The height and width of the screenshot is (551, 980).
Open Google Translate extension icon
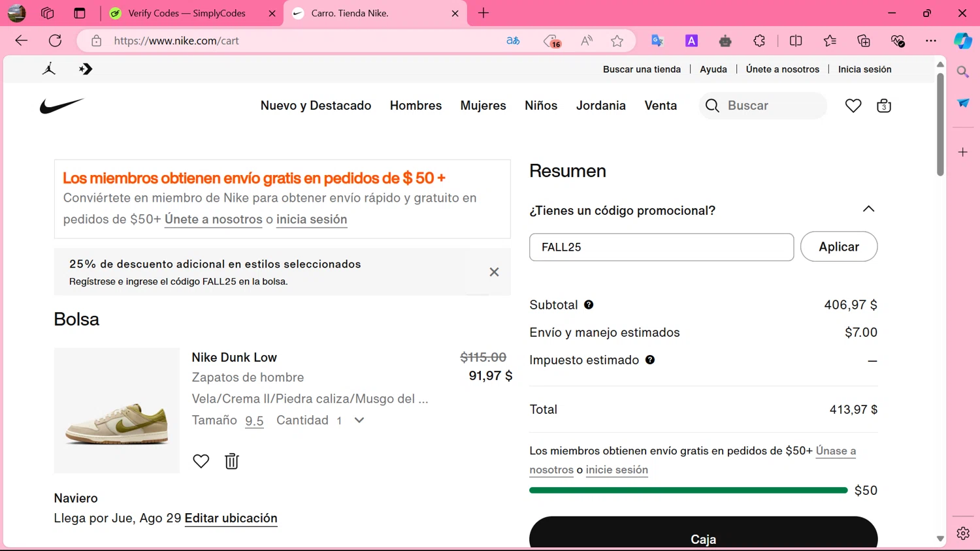click(x=657, y=40)
